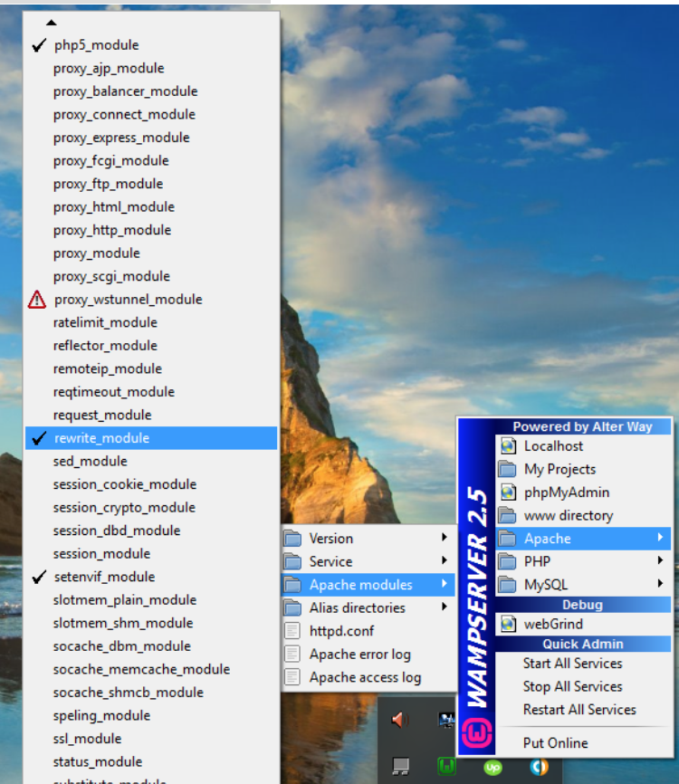Disable the checked php5_module
This screenshot has height=784, width=679.
[x=151, y=45]
